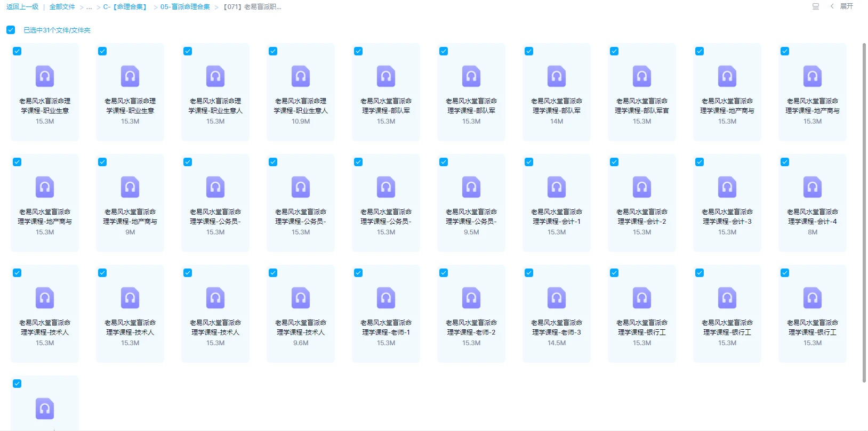The image size is (868, 431).
Task: Click audio icon of 9.6M 技术人 file
Action: tap(301, 298)
